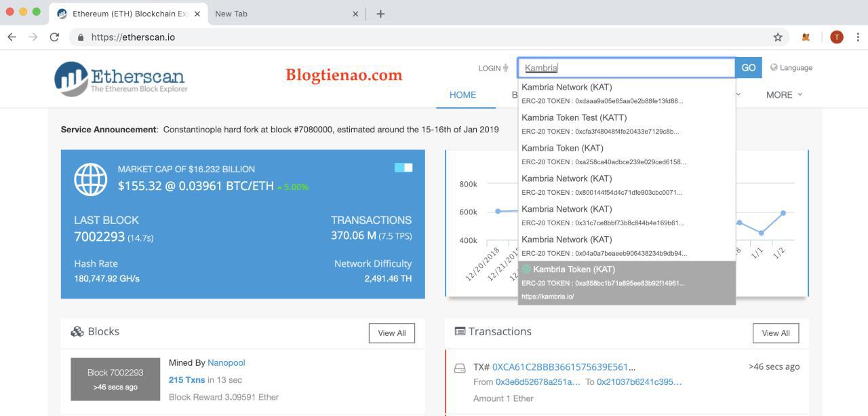Close the New Tab tab

[x=355, y=14]
